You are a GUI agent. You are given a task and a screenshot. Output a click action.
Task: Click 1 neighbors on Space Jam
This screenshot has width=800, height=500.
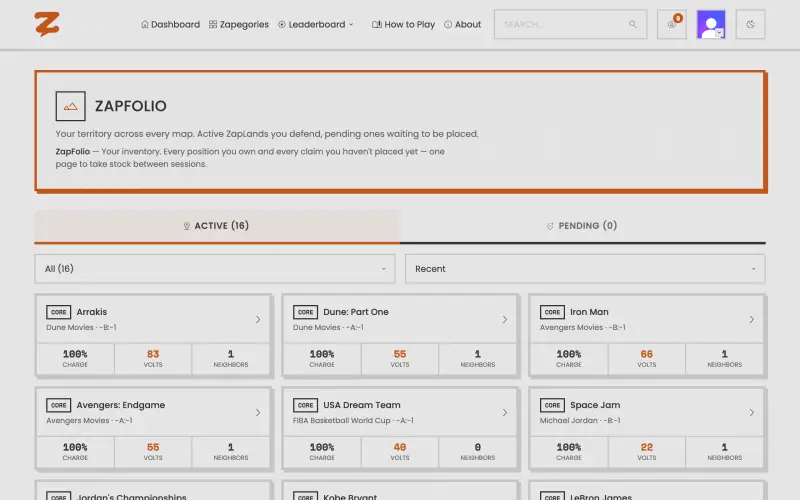point(724,447)
